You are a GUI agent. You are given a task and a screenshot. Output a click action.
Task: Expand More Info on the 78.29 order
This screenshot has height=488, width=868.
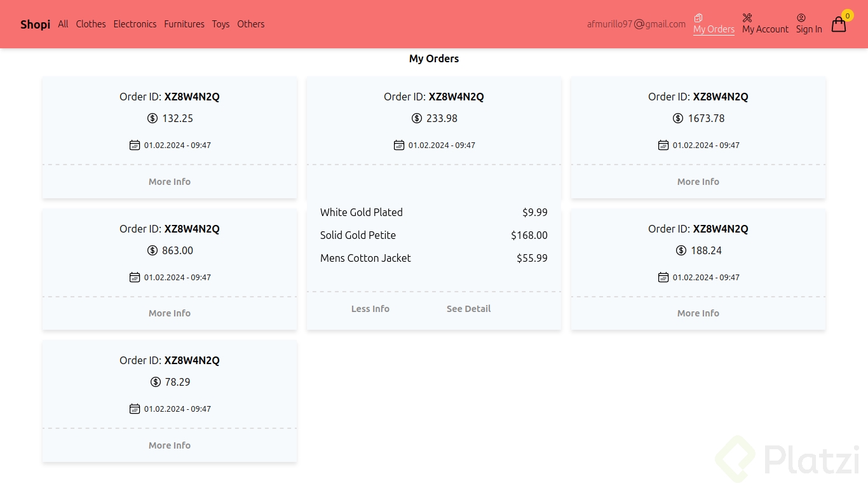(170, 445)
